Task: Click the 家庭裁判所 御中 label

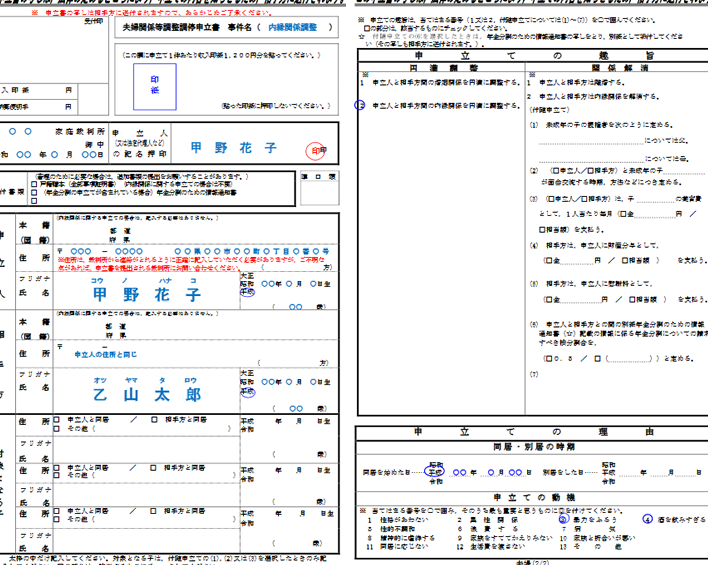Action: [x=80, y=137]
